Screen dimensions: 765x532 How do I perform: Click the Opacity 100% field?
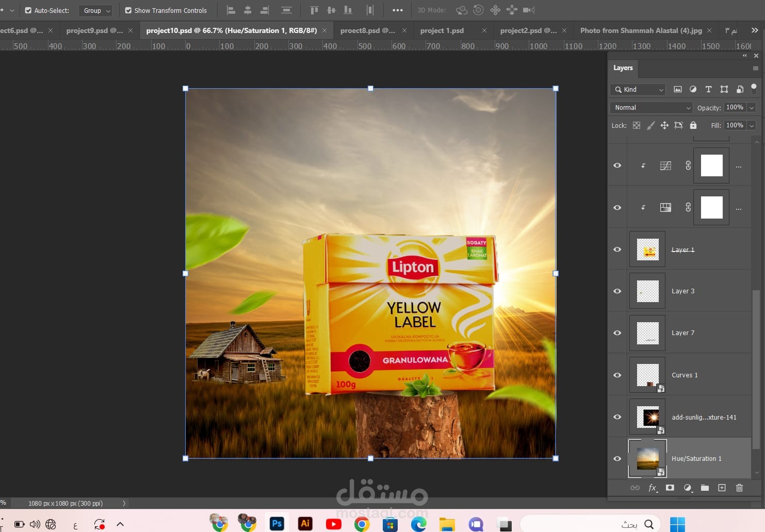coord(735,107)
